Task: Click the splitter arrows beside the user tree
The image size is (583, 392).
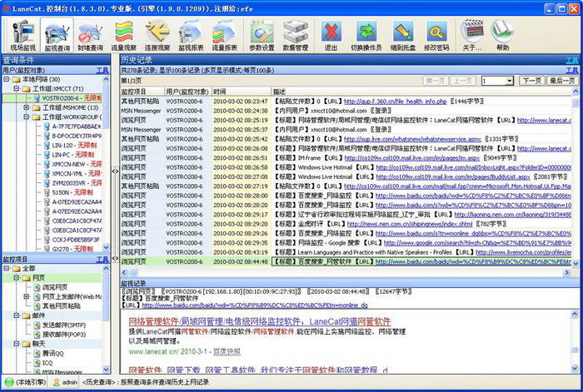Action: point(115,171)
